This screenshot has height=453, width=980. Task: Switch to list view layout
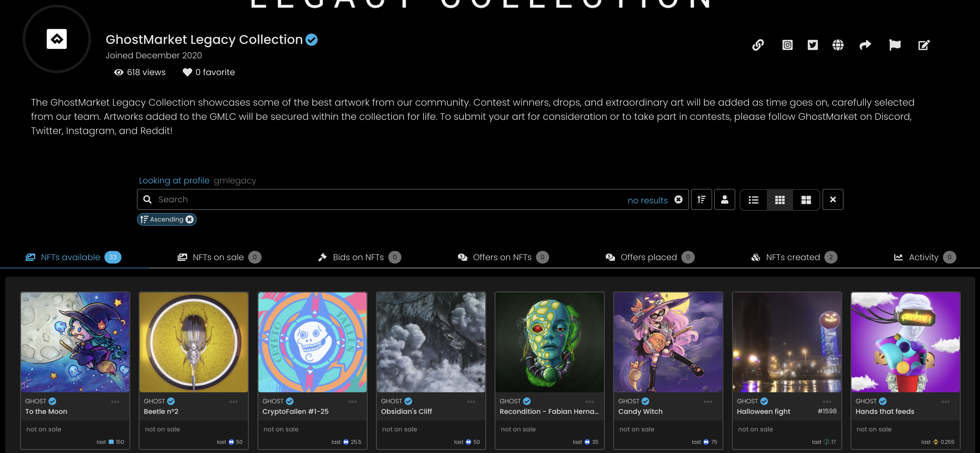click(753, 200)
